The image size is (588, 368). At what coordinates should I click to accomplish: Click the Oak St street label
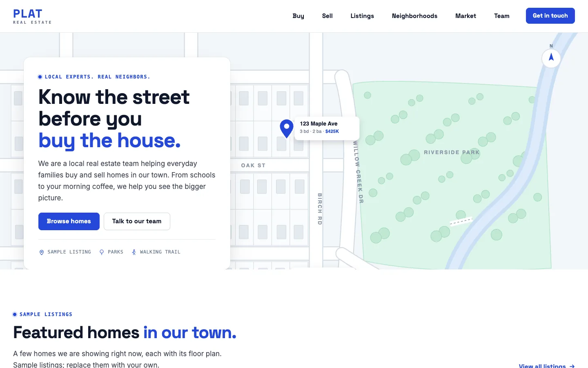(x=253, y=165)
